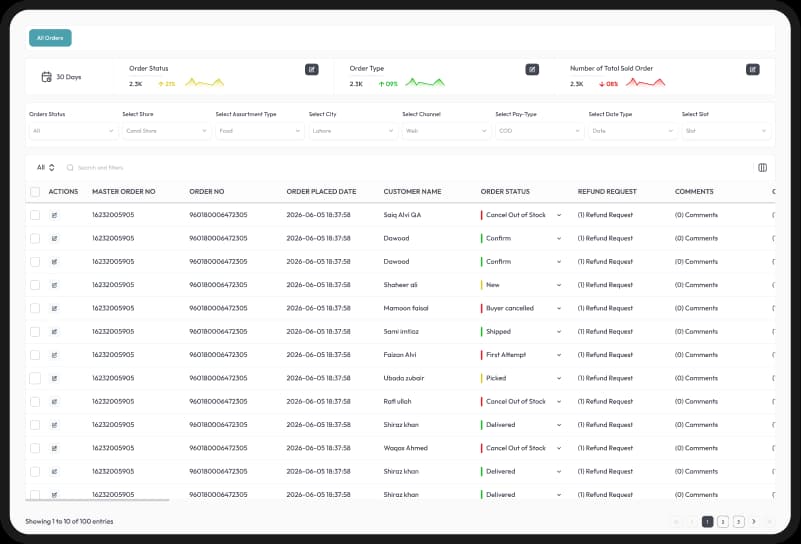
Task: Click the search magnifier icon
Action: point(70,168)
